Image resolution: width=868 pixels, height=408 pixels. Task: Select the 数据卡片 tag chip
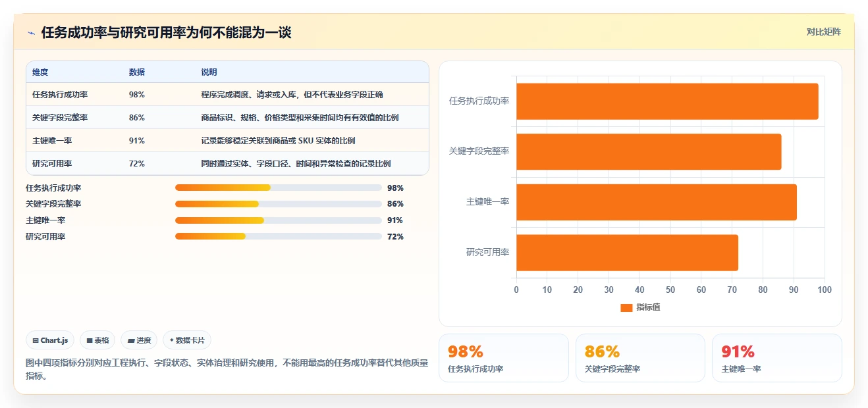point(187,340)
